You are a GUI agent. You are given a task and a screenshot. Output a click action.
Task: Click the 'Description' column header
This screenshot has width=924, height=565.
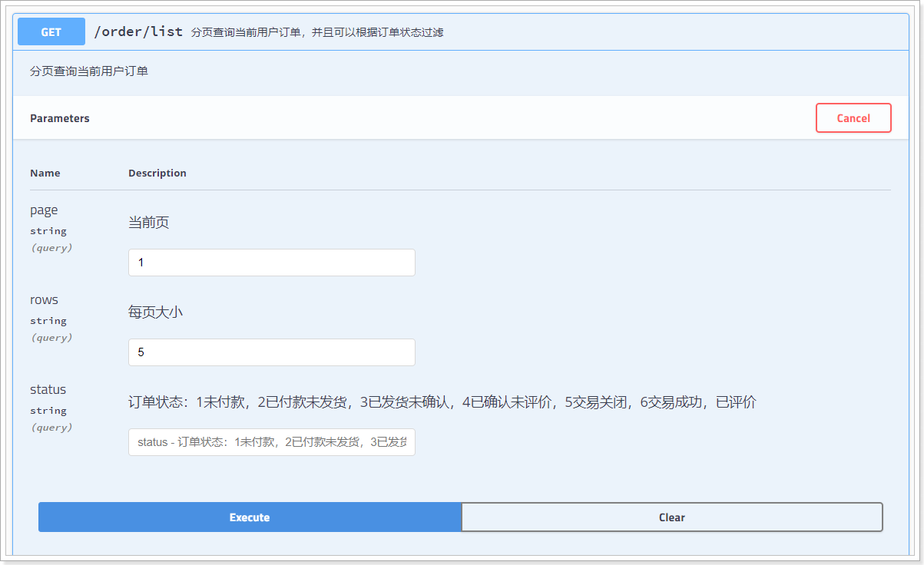coord(157,173)
